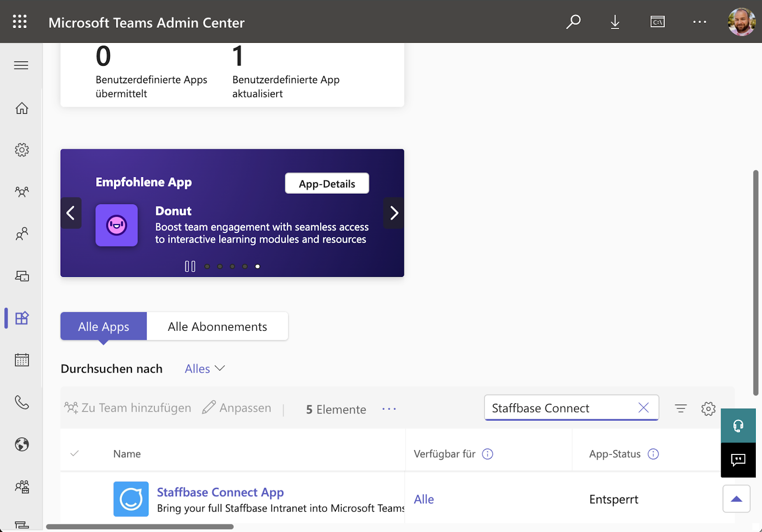The image size is (762, 532).
Task: Click the filter icon beside search box
Action: [681, 408]
